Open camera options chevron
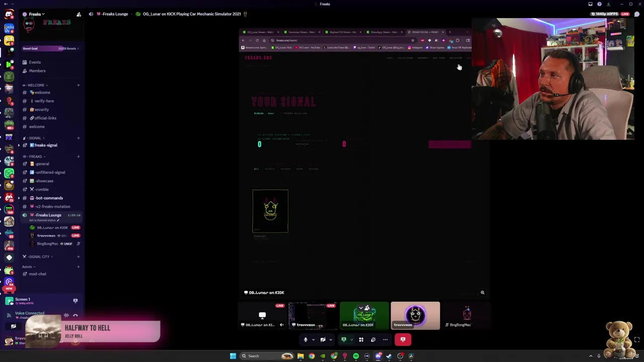 tap(331, 339)
